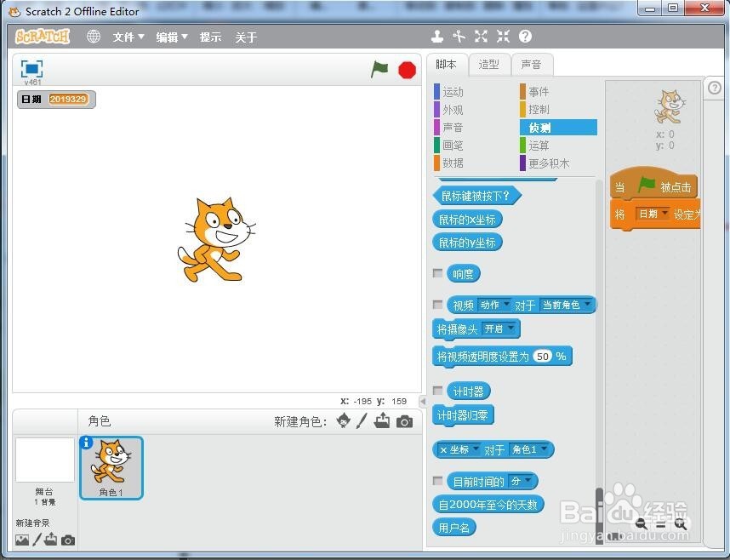Click the green flag to run project

379,70
